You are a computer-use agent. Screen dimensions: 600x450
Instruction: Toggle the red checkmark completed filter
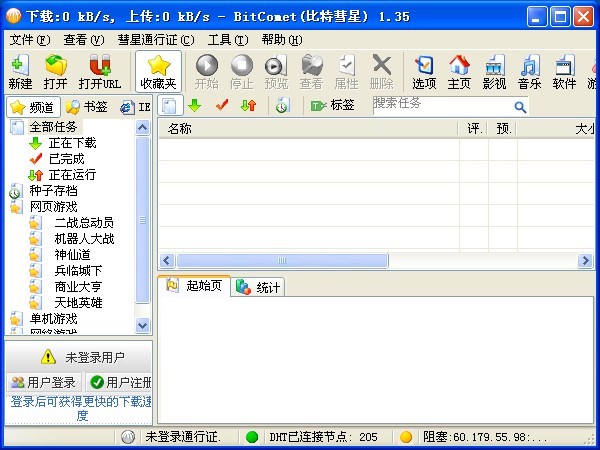click(x=221, y=105)
